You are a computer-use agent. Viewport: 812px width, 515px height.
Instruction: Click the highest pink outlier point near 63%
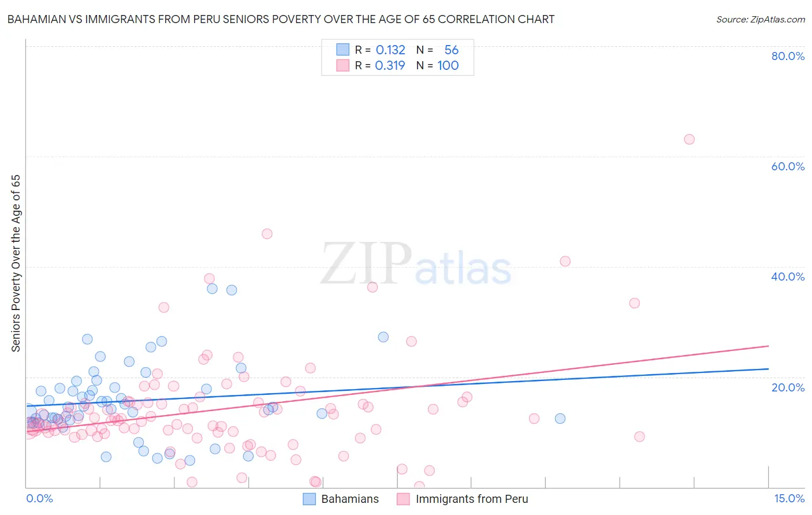tap(689, 139)
